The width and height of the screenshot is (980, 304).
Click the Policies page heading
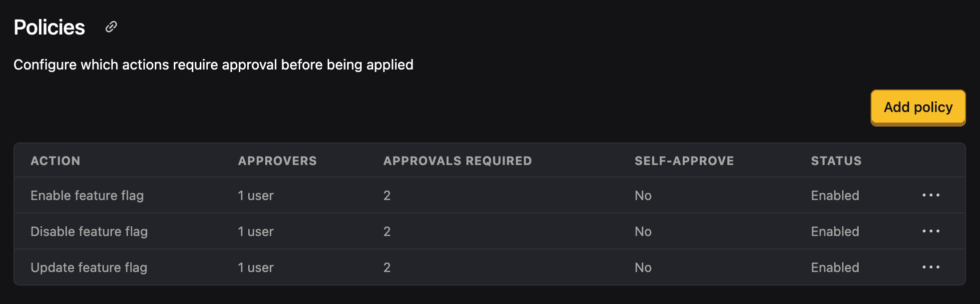[x=49, y=27]
